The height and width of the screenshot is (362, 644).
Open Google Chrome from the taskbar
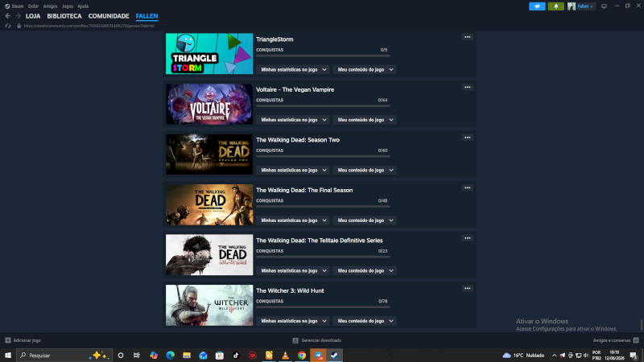(x=301, y=356)
